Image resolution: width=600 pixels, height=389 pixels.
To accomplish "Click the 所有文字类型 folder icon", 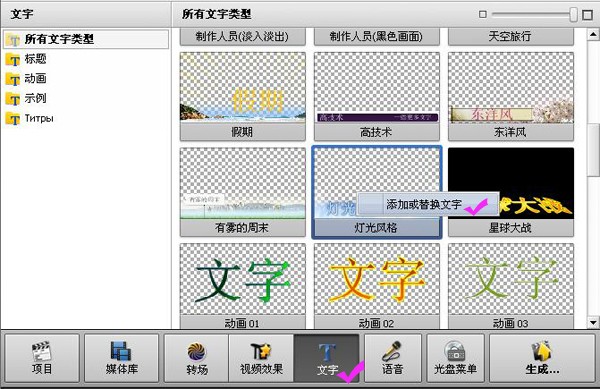I will coord(13,39).
